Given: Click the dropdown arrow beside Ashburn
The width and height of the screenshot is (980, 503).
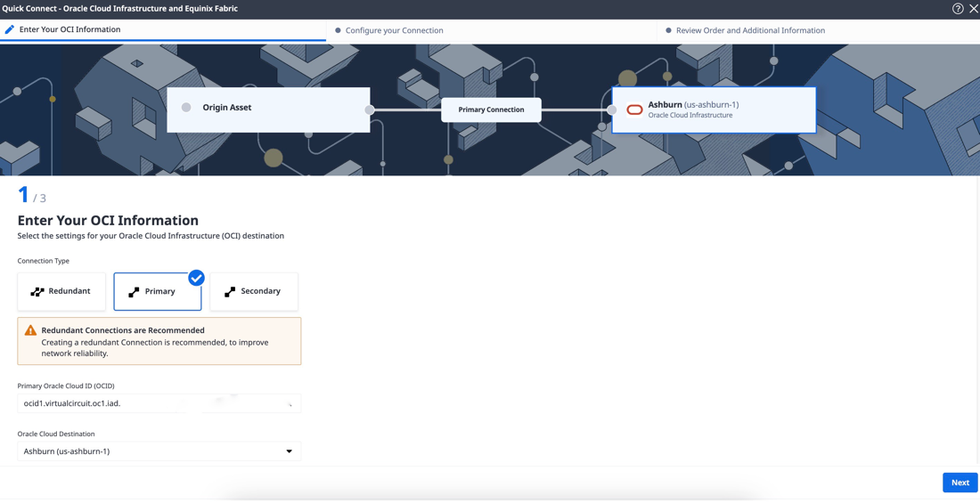Looking at the screenshot, I should pos(289,451).
